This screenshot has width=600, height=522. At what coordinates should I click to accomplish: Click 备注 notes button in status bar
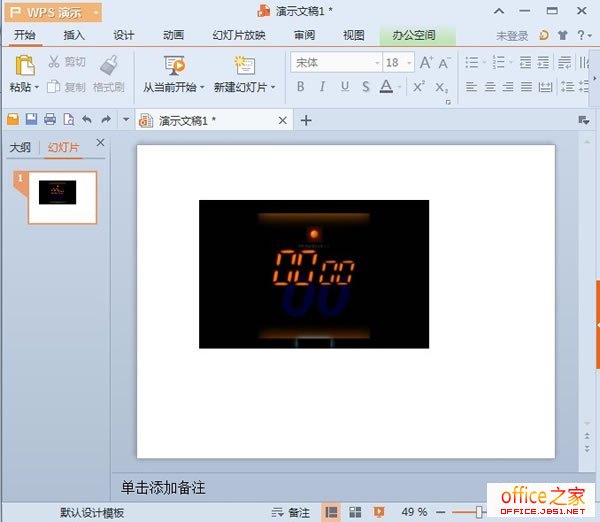point(290,512)
